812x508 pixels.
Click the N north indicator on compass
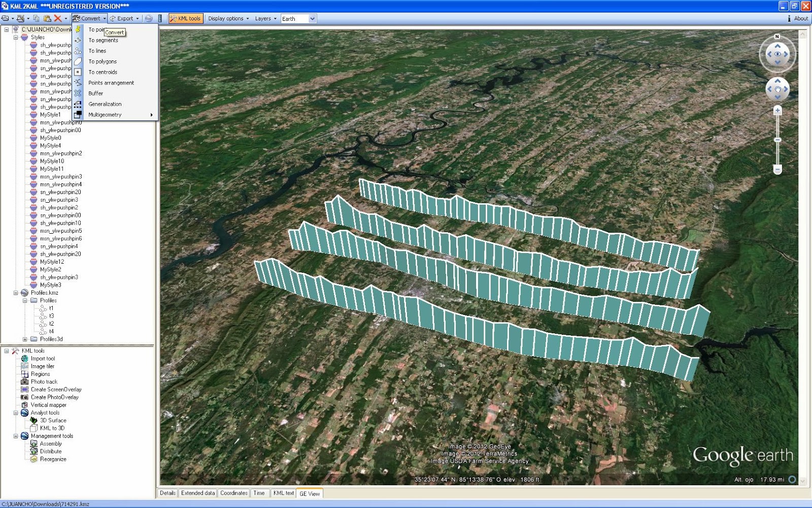777,37
